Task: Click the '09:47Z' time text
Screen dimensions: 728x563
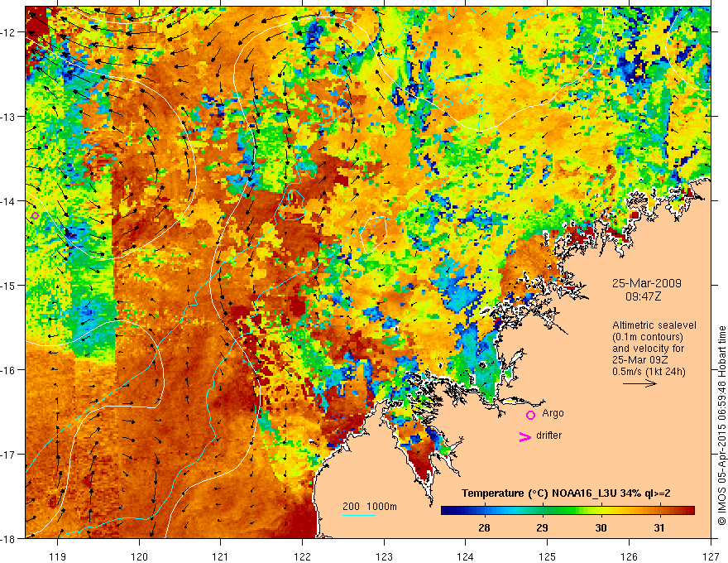Action: click(643, 296)
